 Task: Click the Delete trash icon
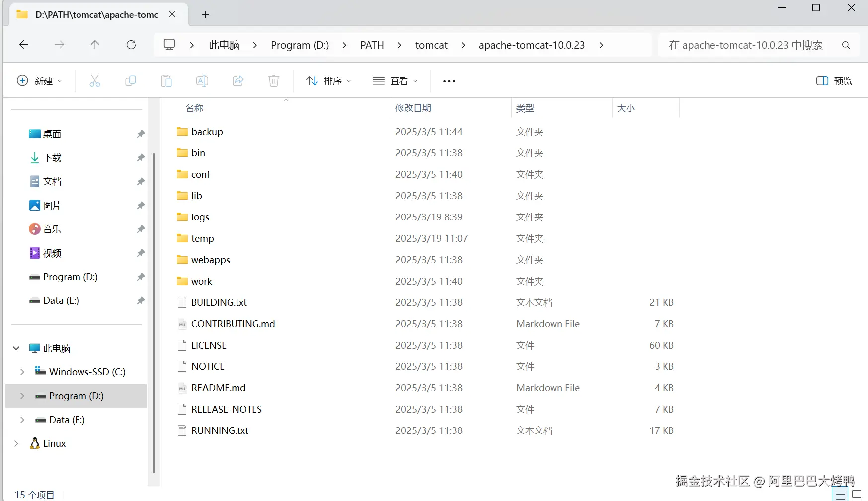tap(274, 81)
